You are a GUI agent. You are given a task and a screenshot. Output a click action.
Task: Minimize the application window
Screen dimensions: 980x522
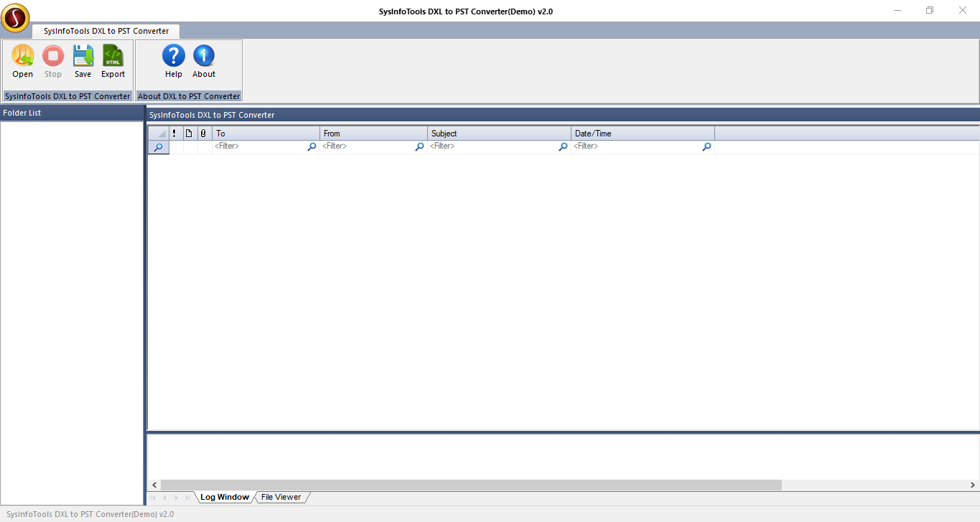coord(897,11)
